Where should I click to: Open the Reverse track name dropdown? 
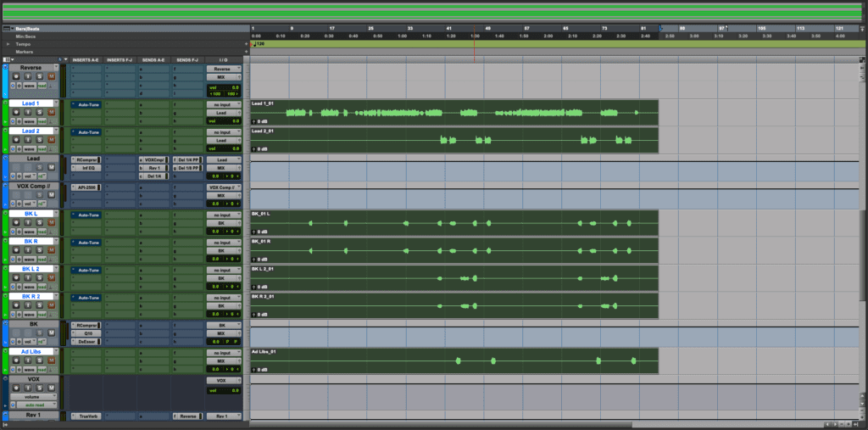pos(56,68)
